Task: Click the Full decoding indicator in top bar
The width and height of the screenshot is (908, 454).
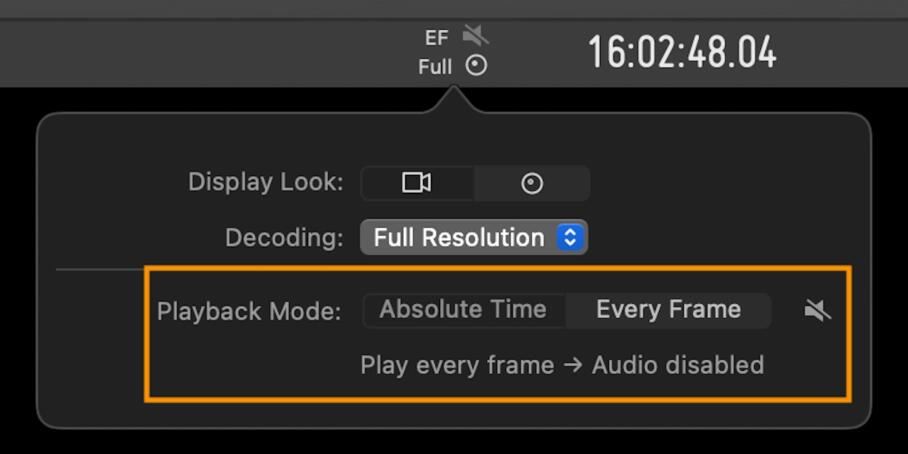Action: tap(435, 67)
